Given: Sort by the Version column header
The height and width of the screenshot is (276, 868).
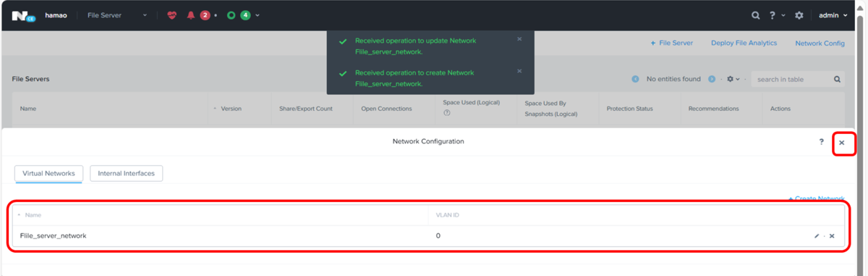Looking at the screenshot, I should [231, 109].
